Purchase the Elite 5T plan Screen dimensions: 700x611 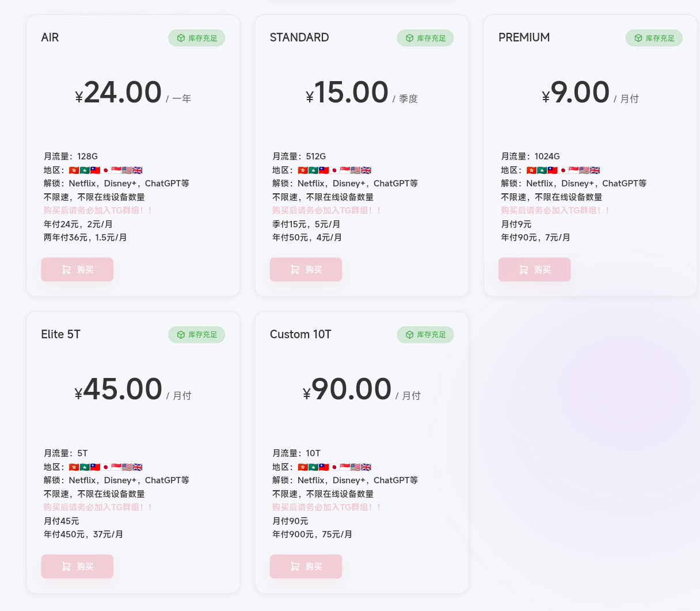point(77,566)
